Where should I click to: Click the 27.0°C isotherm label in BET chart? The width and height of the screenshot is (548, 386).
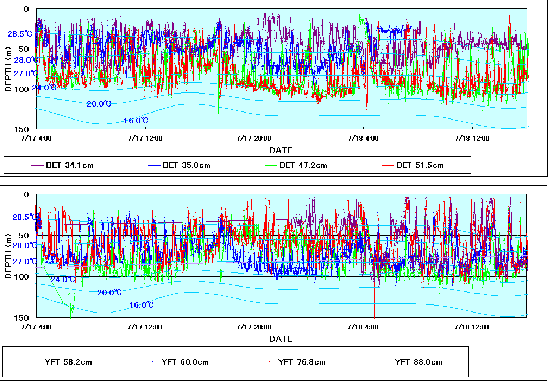coord(25,73)
